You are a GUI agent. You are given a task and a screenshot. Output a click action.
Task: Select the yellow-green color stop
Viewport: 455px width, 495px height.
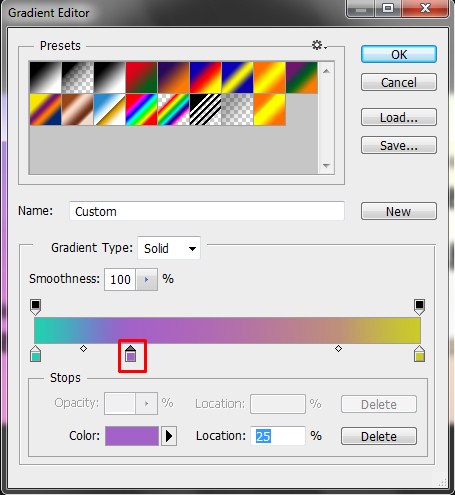point(419,354)
